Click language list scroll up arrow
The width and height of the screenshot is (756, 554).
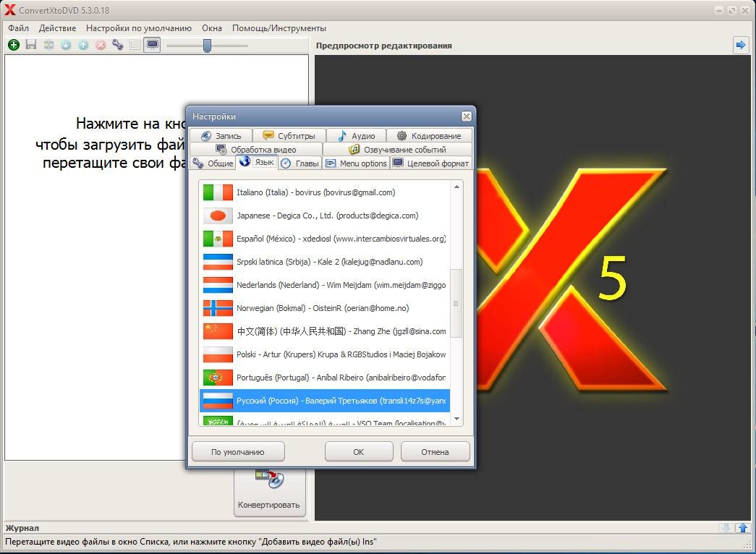pyautogui.click(x=456, y=187)
